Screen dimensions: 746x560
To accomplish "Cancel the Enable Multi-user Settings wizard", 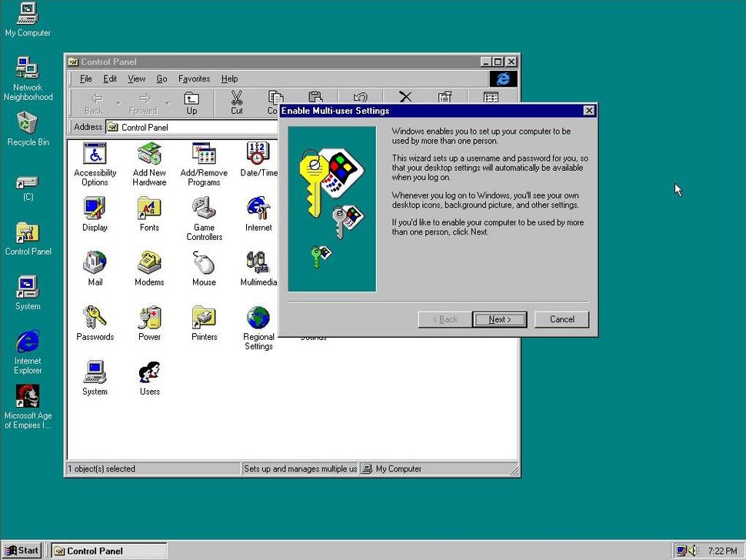I will pyautogui.click(x=562, y=319).
